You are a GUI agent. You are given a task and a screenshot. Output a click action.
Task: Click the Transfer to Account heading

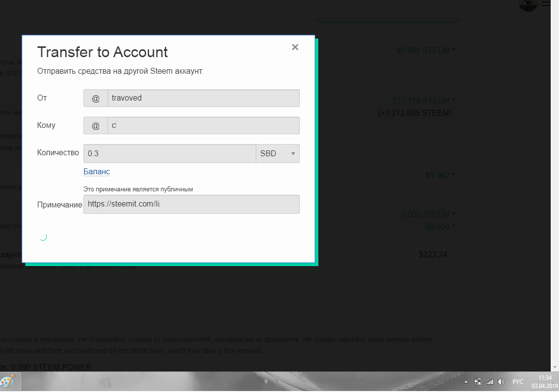103,52
